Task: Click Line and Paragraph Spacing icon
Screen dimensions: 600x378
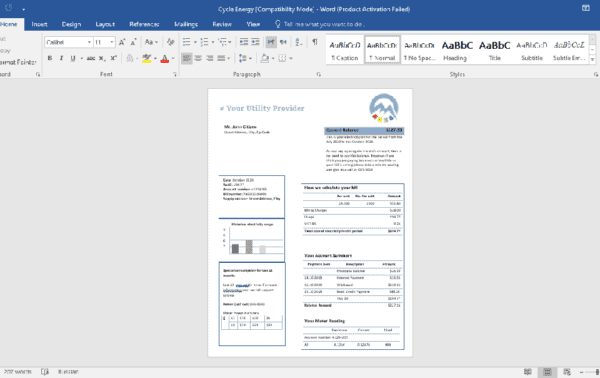Action: [x=243, y=58]
